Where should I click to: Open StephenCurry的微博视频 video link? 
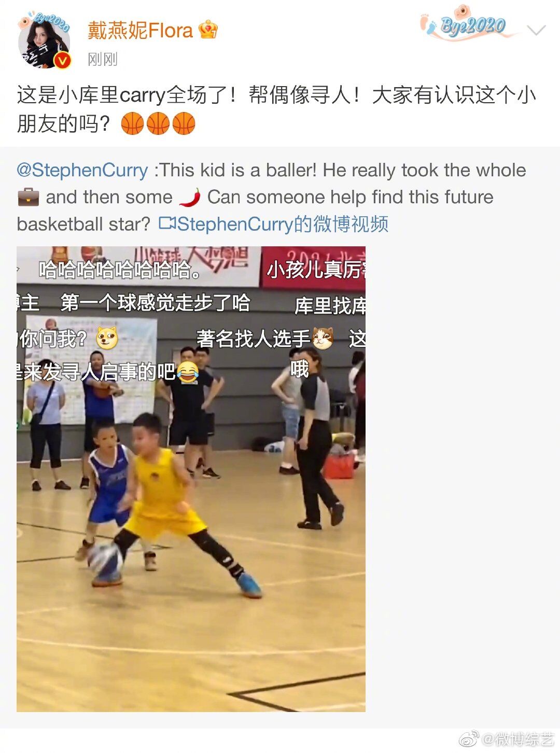point(283,224)
